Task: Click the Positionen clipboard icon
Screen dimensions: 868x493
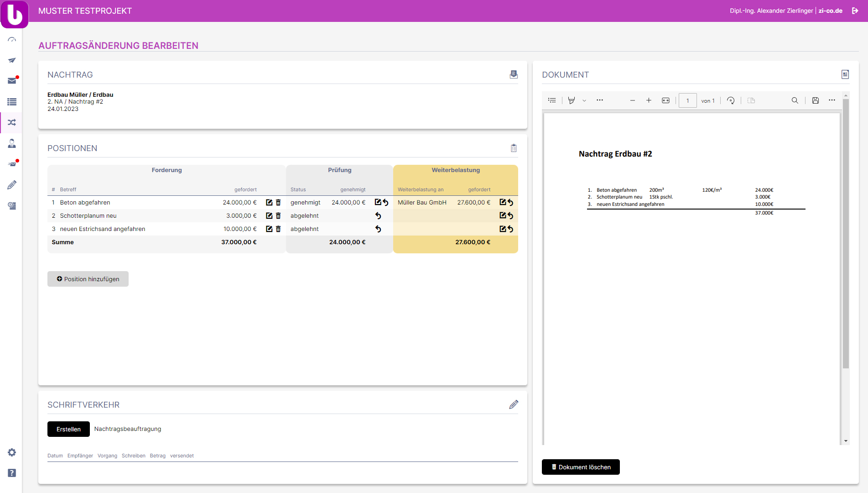Action: [x=514, y=148]
